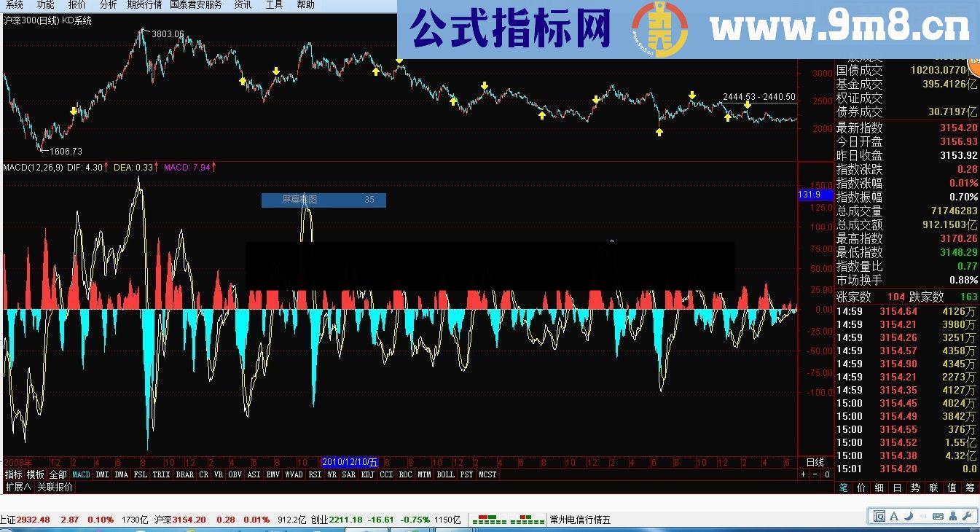Viewport: 980px width, 532px height.
Task: Select the 笔 tick tab
Action: point(843,488)
